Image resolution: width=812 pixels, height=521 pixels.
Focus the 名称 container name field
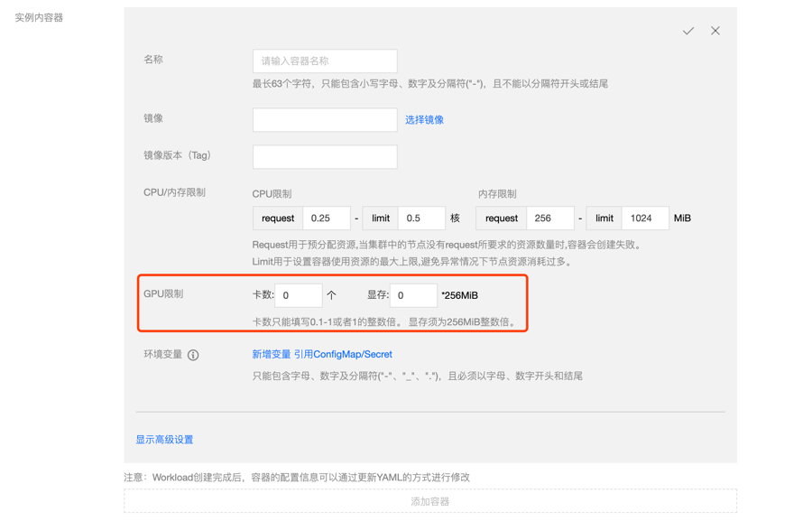click(x=325, y=61)
